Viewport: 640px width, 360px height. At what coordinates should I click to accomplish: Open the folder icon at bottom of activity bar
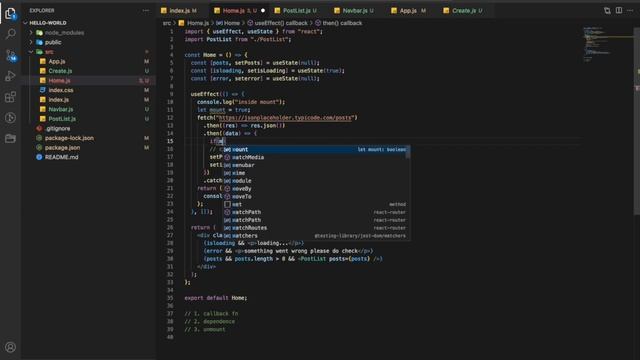(10, 138)
